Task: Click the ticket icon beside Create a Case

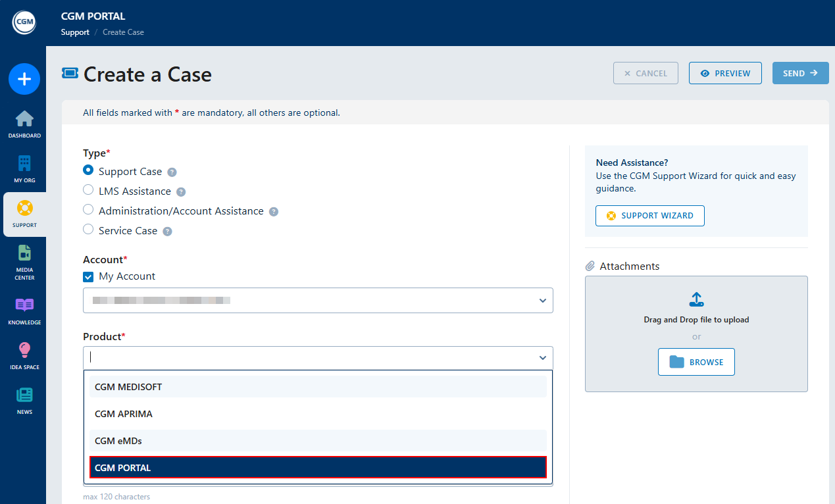Action: [70, 73]
